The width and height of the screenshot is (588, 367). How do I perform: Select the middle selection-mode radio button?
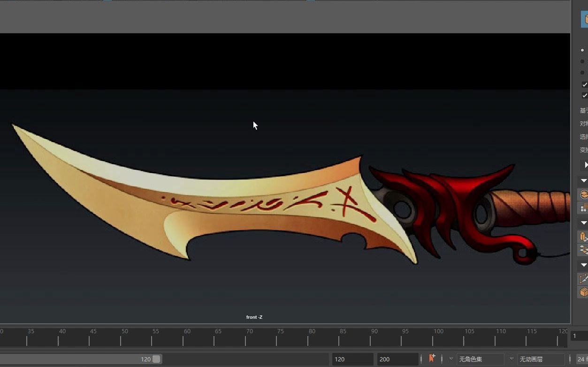coord(582,61)
